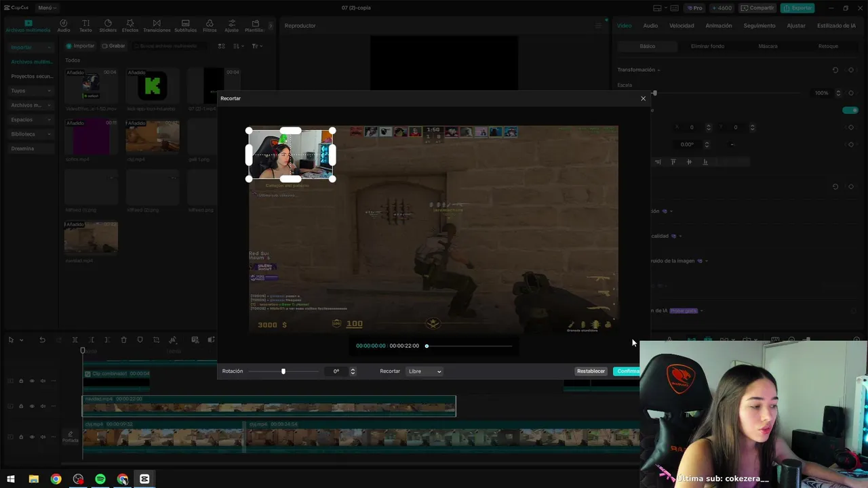
Task: Select the pointer tool in timeline toolbar
Action: [x=11, y=340]
